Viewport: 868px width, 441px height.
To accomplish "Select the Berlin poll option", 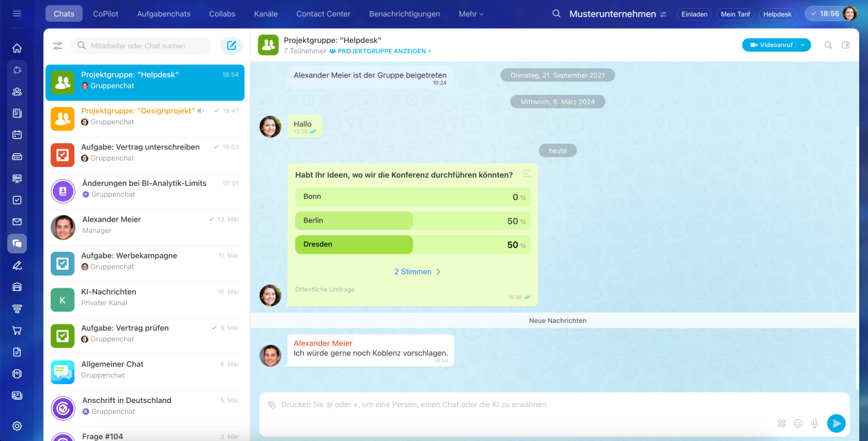I will point(412,220).
